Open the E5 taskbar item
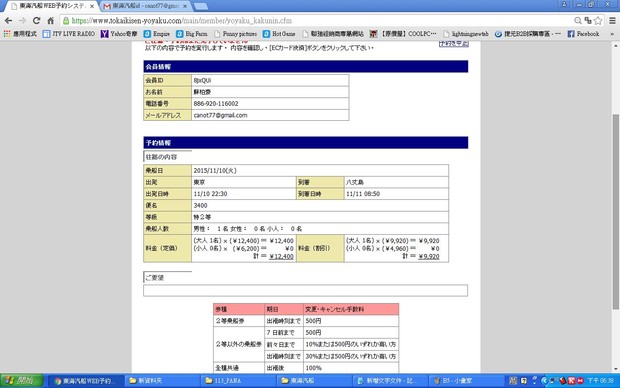Screen dimensions: 620x388 click(x=467, y=381)
